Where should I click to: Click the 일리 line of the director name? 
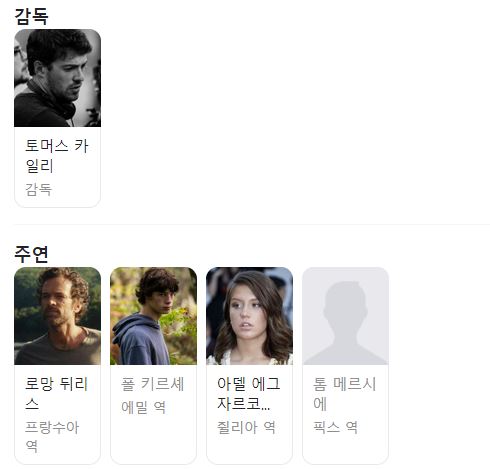pos(39,166)
